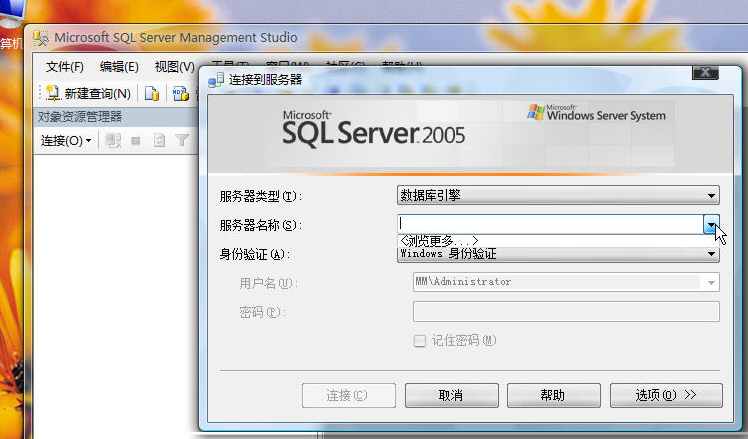
Task: Open the 文件(F) menu
Action: (x=65, y=67)
